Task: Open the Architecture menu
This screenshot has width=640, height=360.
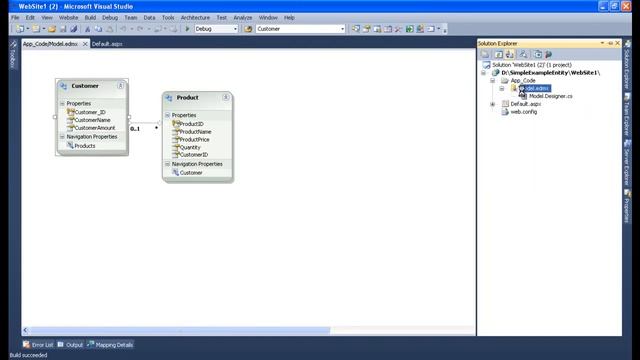Action: click(x=195, y=18)
